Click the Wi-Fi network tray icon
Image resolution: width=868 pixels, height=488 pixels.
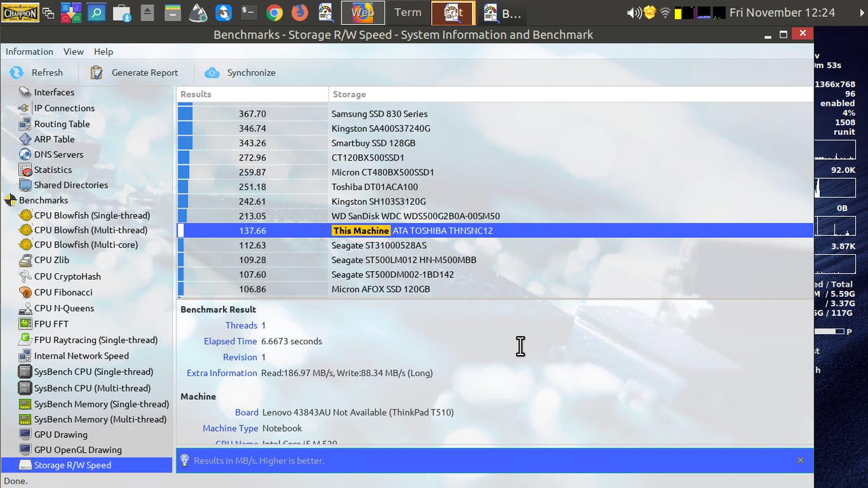pos(665,12)
